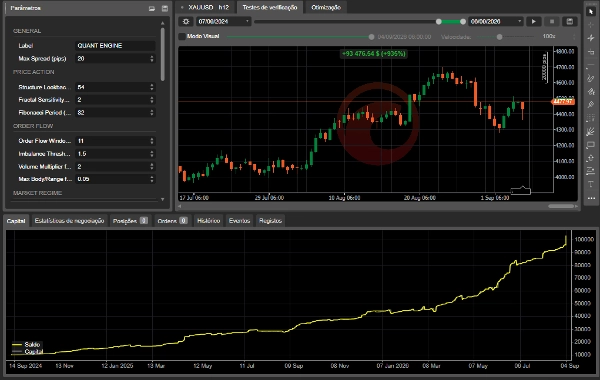The width and height of the screenshot is (600, 380).
Task: Click the start handle of the date range slider
Action: (439, 22)
